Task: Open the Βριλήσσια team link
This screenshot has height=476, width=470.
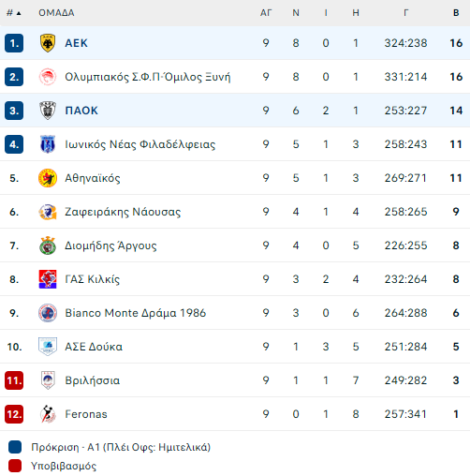Action: pyautogui.click(x=92, y=380)
